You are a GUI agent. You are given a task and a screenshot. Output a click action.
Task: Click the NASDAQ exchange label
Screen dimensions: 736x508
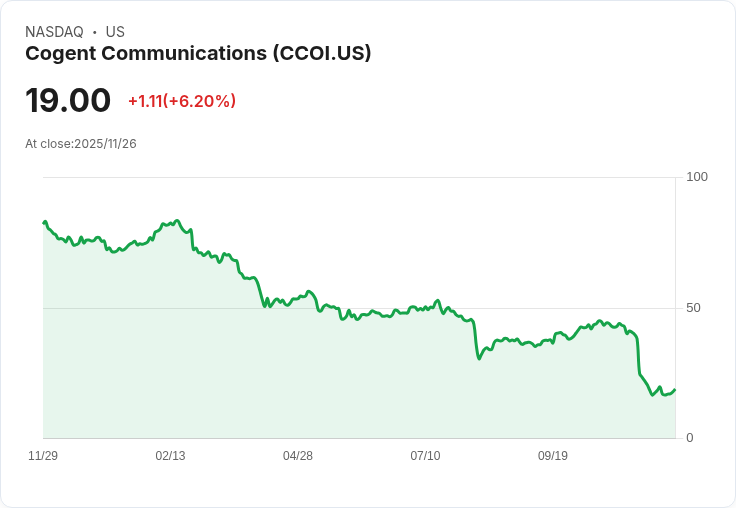[54, 32]
